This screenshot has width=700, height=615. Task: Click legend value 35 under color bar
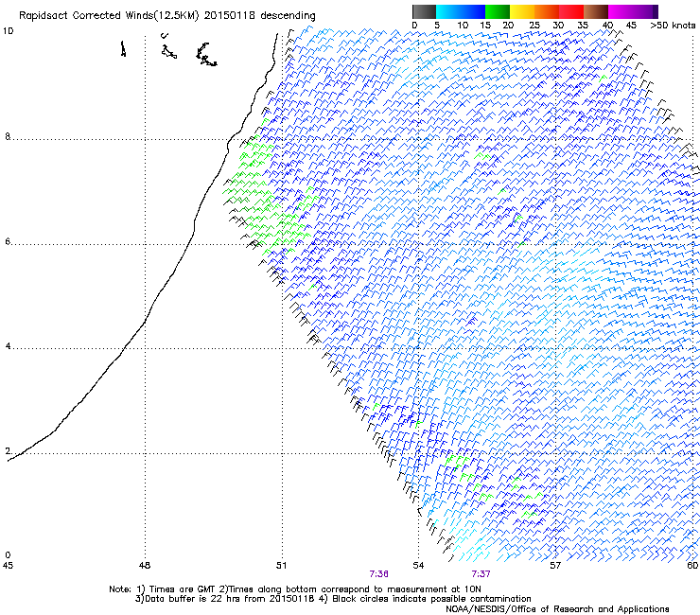click(583, 26)
